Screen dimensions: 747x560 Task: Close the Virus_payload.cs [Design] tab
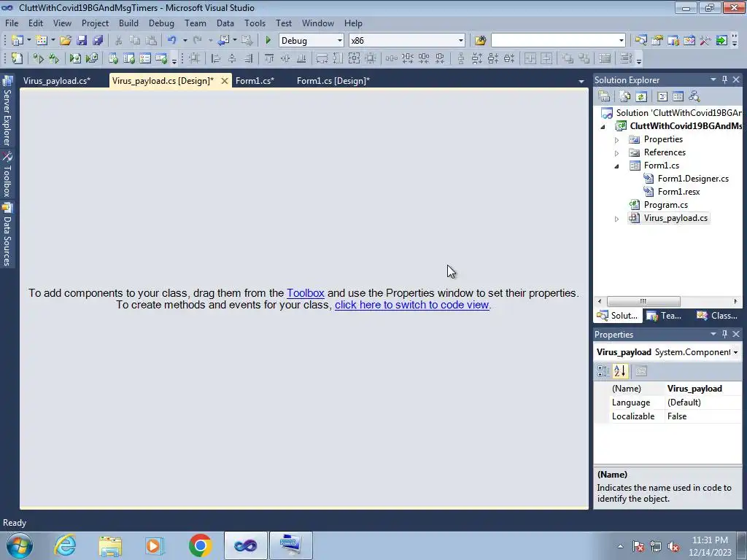[225, 81]
